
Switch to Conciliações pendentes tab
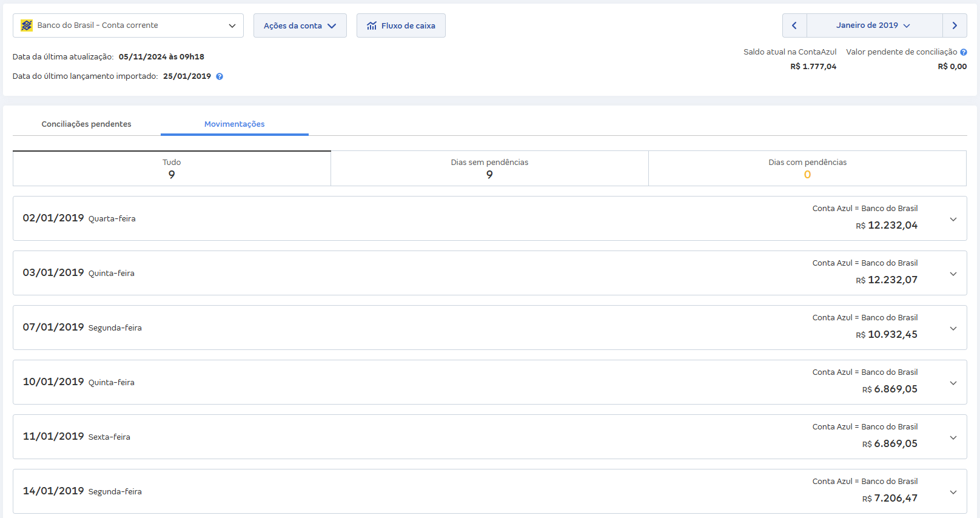(x=86, y=124)
